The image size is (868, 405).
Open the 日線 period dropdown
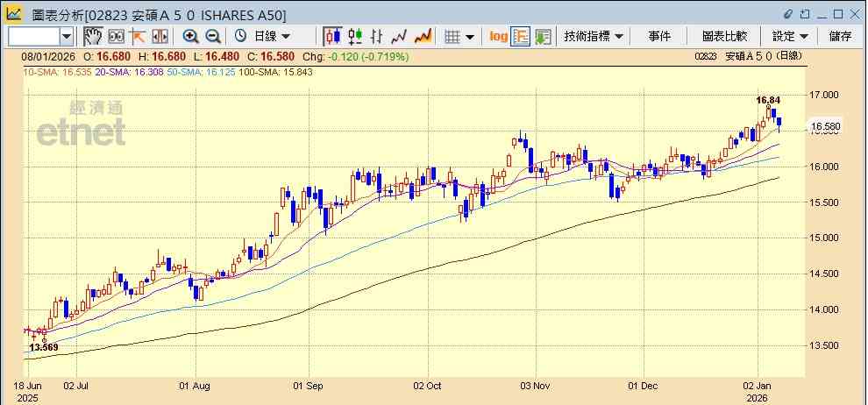click(x=271, y=37)
